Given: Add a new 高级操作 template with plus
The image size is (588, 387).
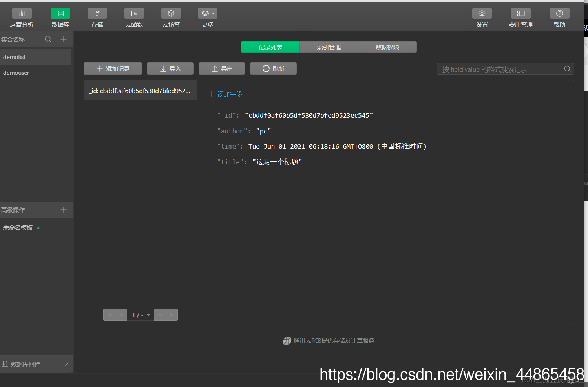Looking at the screenshot, I should pos(64,210).
